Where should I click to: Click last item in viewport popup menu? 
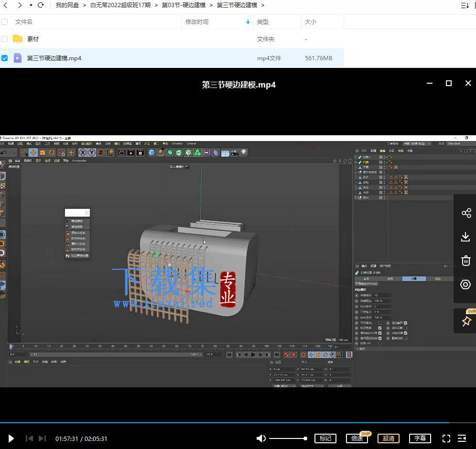click(x=77, y=255)
